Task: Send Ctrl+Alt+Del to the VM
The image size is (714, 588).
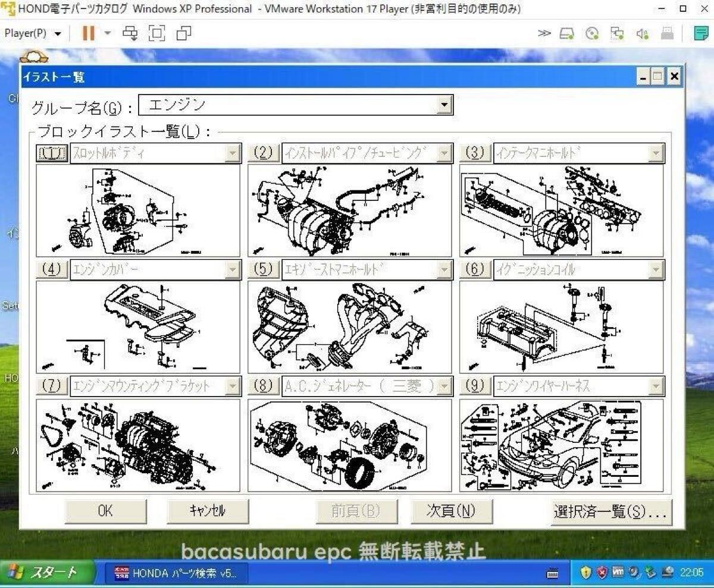Action: (x=130, y=33)
